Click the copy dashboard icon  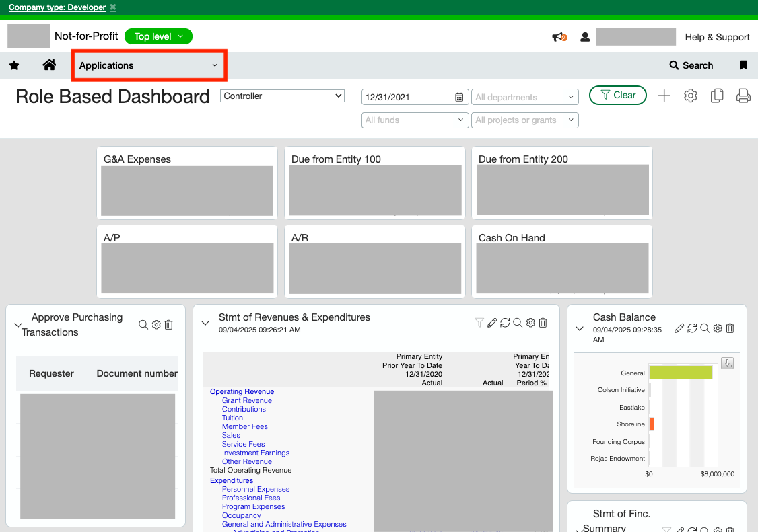(717, 96)
